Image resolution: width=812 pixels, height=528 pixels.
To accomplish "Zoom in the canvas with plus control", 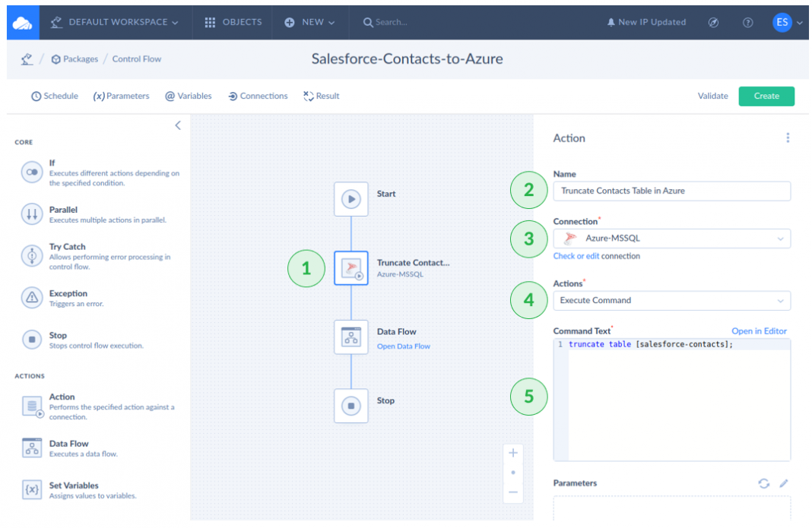I will [512, 454].
